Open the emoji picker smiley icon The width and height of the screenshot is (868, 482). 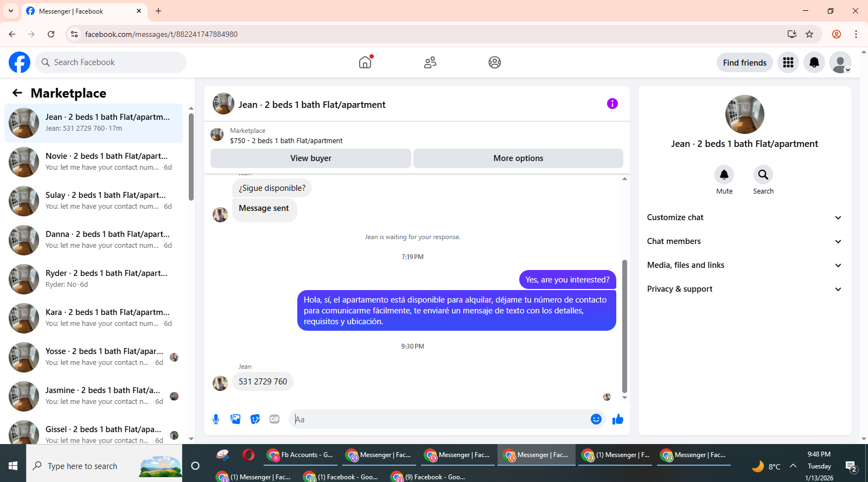[x=596, y=419]
